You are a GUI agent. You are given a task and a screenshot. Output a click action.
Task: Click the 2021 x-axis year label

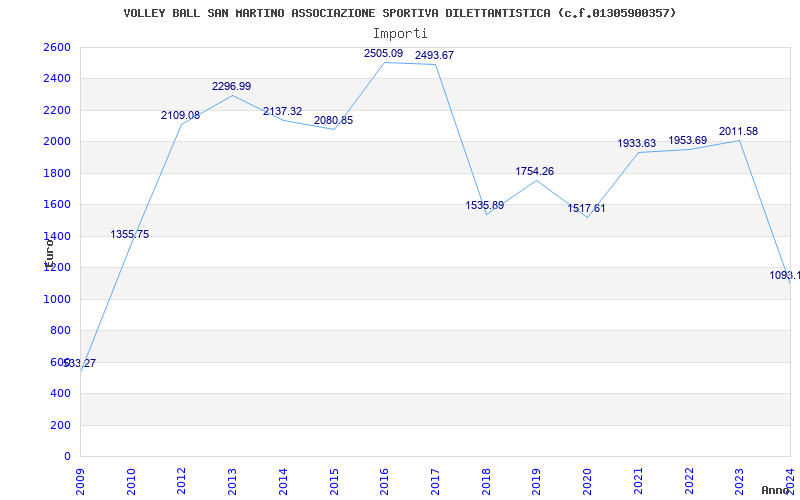coord(638,482)
